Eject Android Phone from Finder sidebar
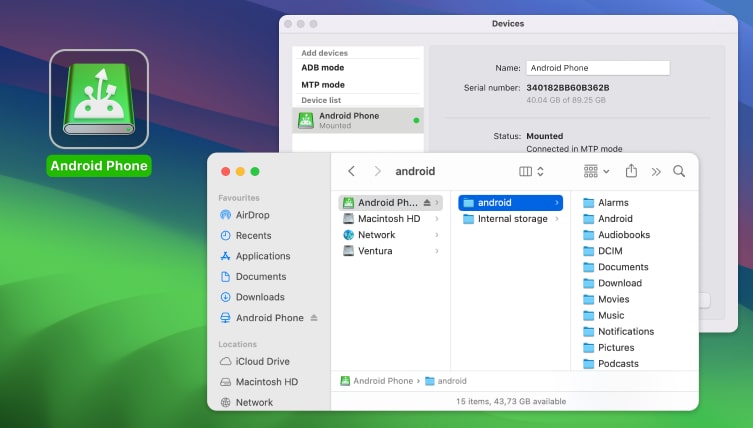 click(x=314, y=318)
